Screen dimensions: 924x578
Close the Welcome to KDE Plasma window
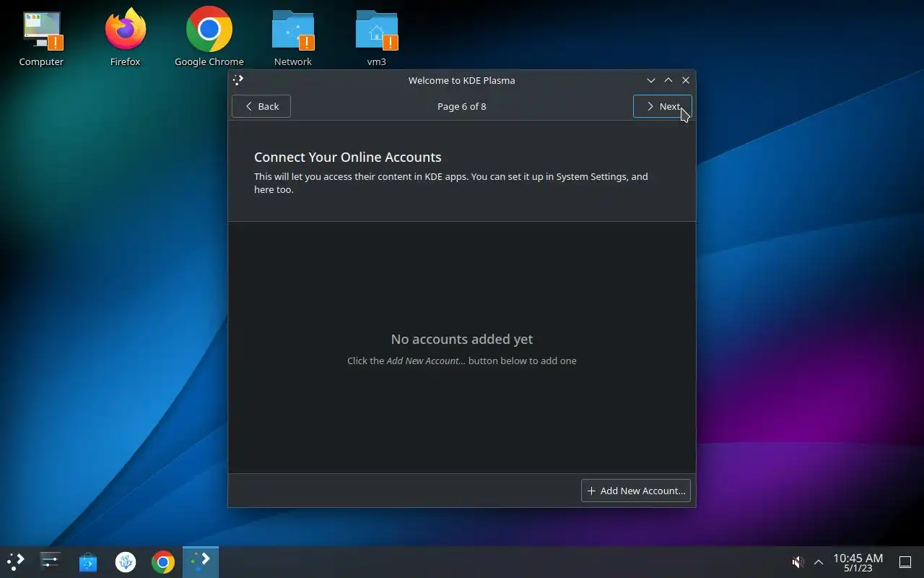pyautogui.click(x=686, y=80)
